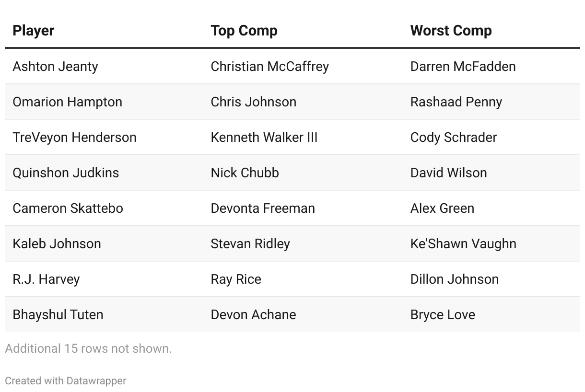Open the Created with Datawrapper link
This screenshot has height=392, width=585.
click(66, 381)
